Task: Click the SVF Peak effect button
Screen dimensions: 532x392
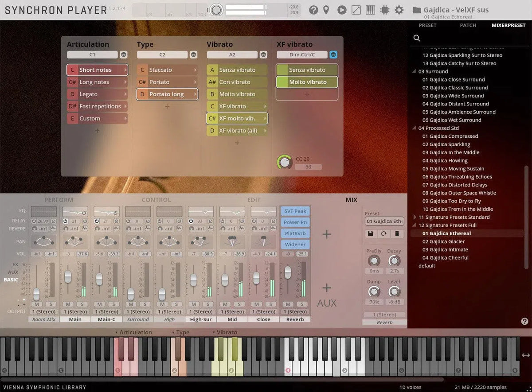Action: [295, 211]
